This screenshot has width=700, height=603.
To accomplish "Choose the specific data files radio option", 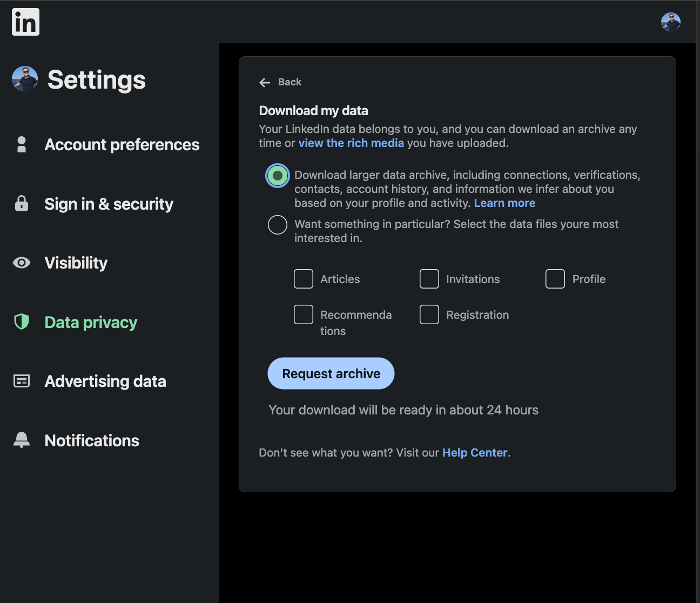I will click(x=277, y=224).
